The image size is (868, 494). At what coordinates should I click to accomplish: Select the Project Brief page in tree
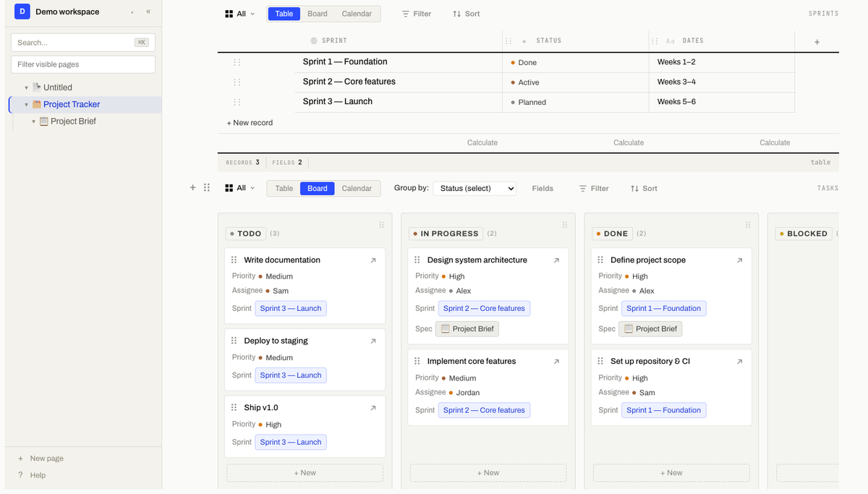click(73, 122)
